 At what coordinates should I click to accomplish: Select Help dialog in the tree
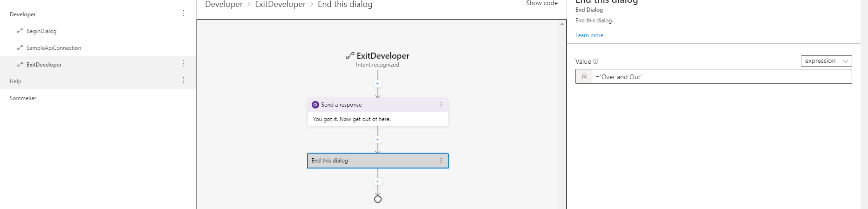(15, 81)
